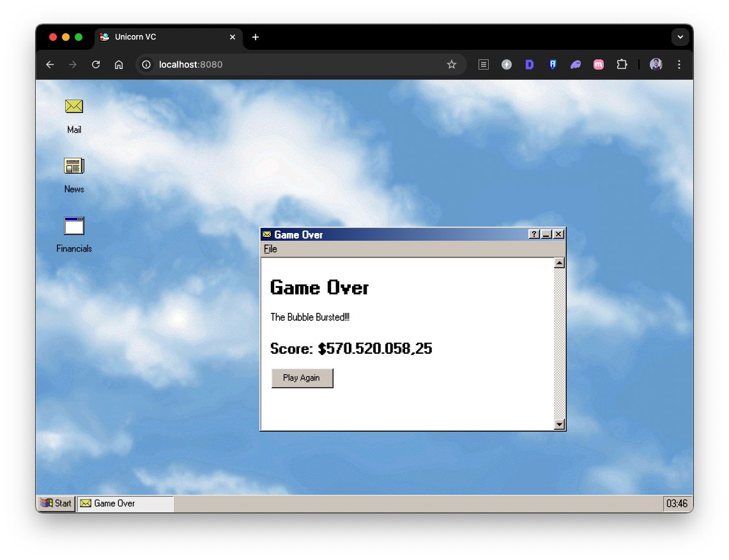View site information icon
This screenshot has width=729, height=560.
(x=146, y=64)
